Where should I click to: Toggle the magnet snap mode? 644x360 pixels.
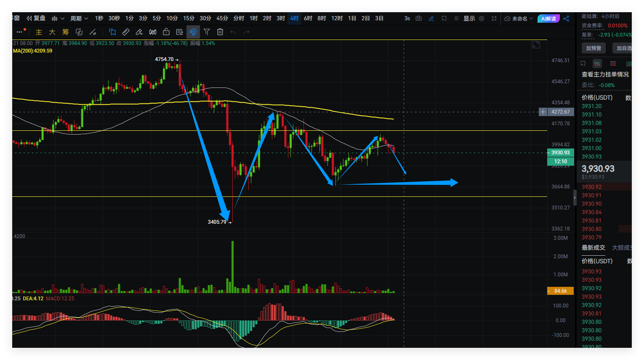click(x=193, y=32)
